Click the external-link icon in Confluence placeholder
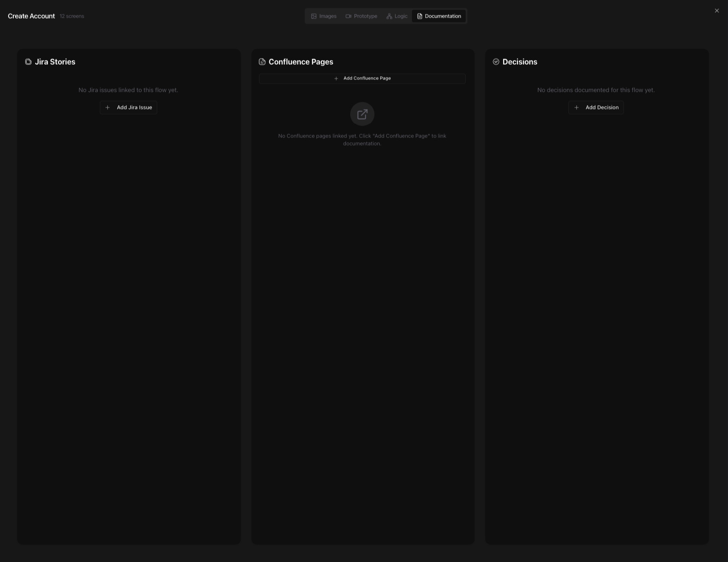 click(x=362, y=114)
